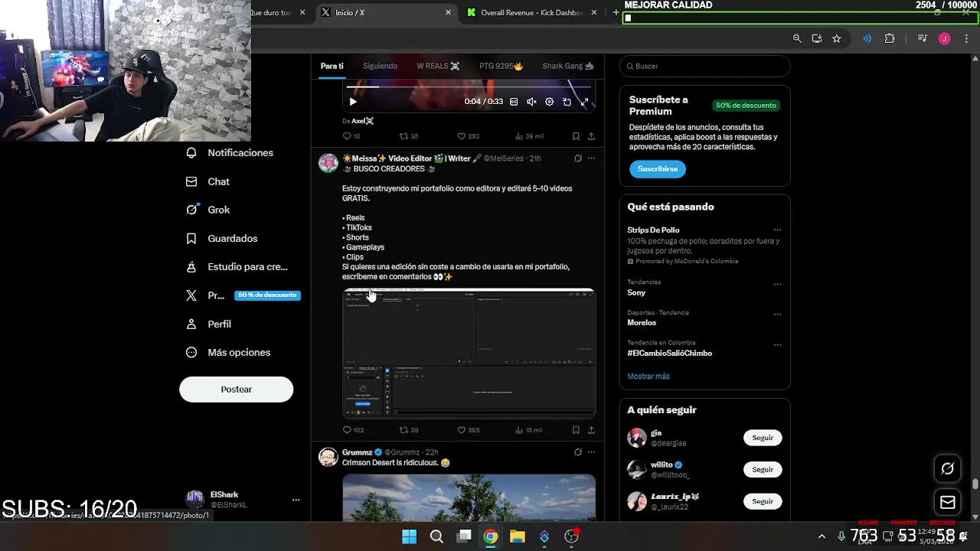Switch to the PTG 9295 tab
This screenshot has width=980, height=551.
pyautogui.click(x=501, y=66)
